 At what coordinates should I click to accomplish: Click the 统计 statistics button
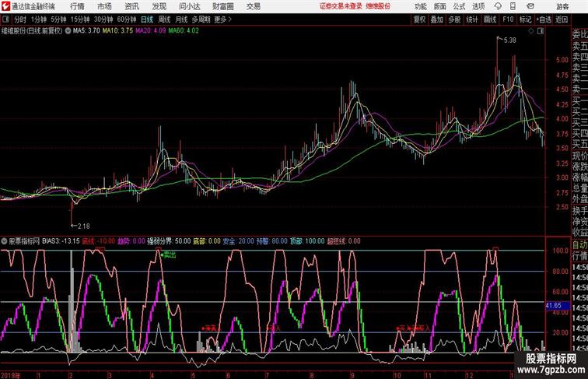pyautogui.click(x=472, y=19)
